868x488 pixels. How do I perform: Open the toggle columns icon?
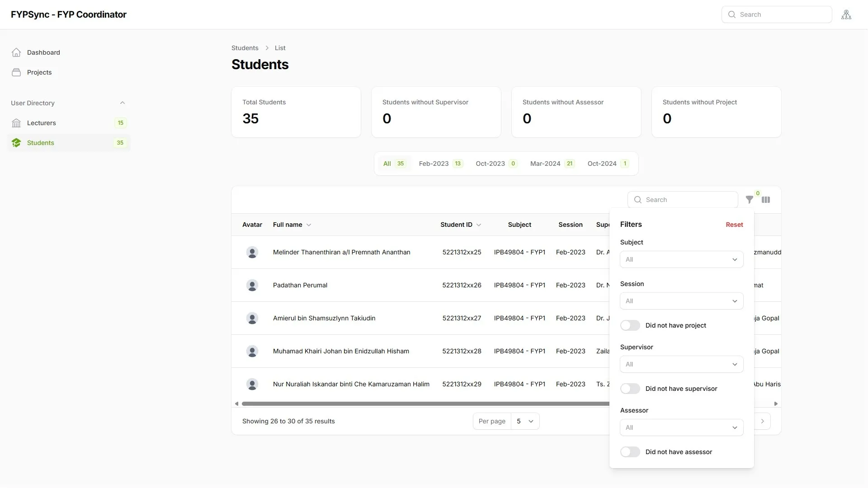click(766, 200)
